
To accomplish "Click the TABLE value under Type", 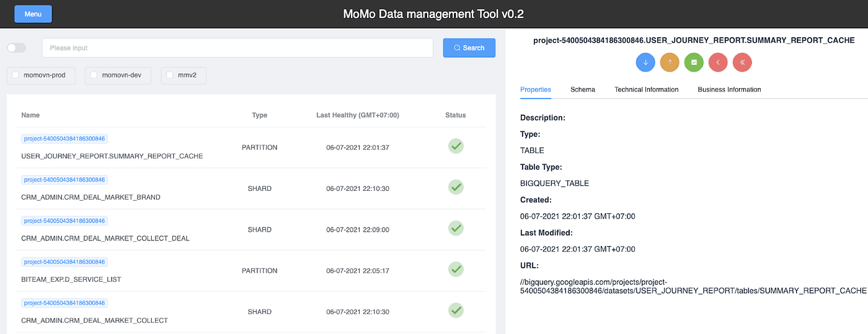I will (x=532, y=151).
